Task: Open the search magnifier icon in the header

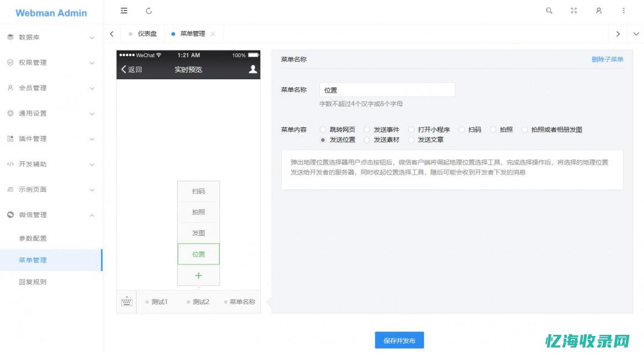Action: click(548, 10)
